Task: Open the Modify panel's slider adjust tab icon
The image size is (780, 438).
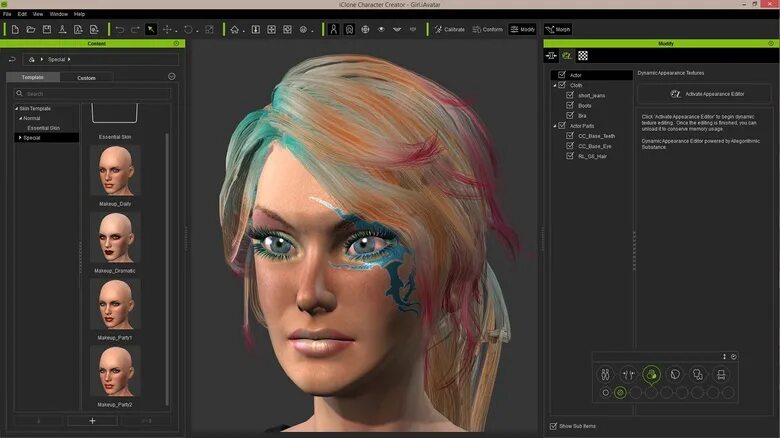Action: click(x=551, y=56)
